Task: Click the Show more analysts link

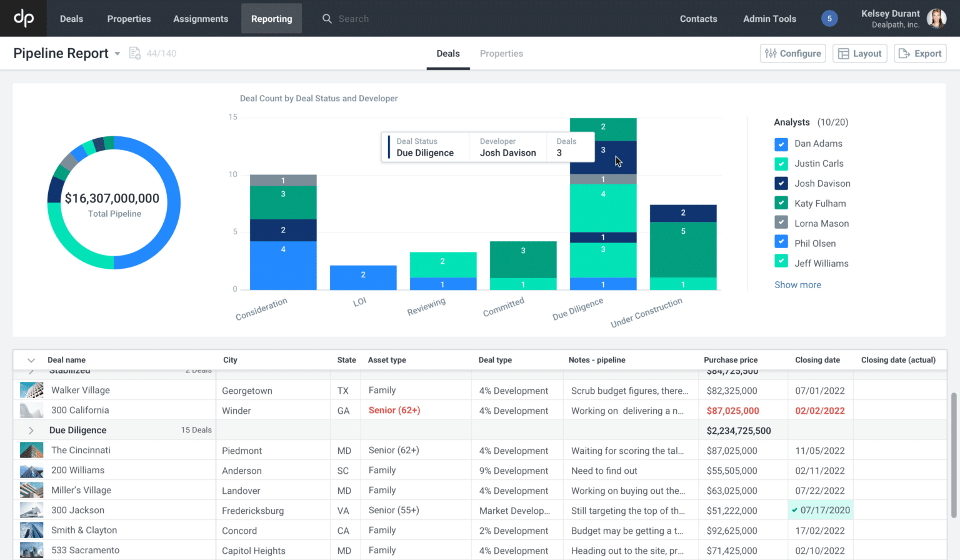Action: click(797, 285)
